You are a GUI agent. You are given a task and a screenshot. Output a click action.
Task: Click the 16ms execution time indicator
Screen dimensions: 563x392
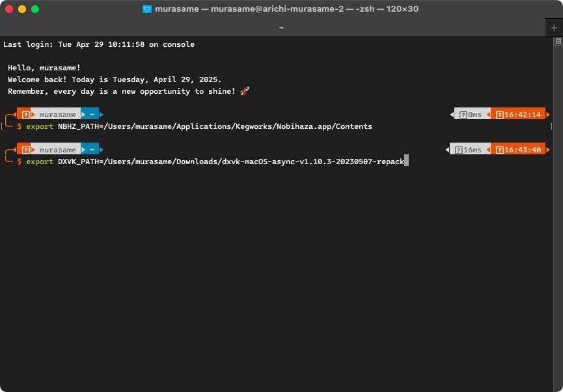469,150
